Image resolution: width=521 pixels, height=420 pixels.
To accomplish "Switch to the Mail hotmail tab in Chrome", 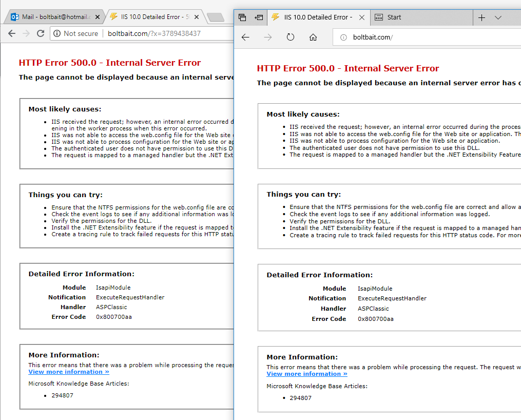I will pyautogui.click(x=51, y=17).
